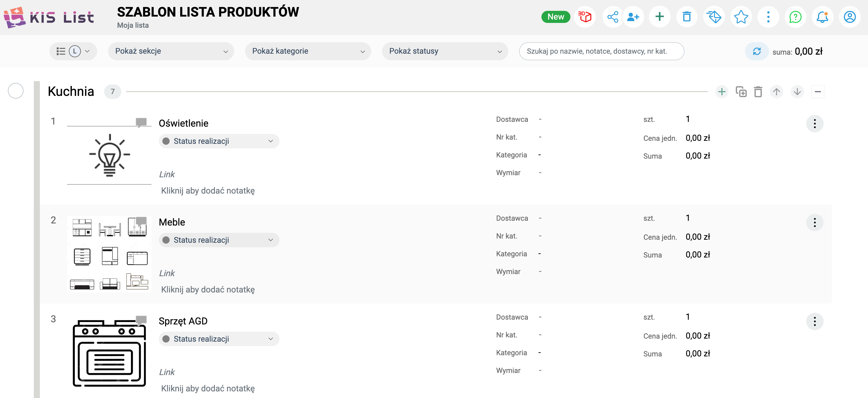Open the header three-dot more menu

coord(768,17)
